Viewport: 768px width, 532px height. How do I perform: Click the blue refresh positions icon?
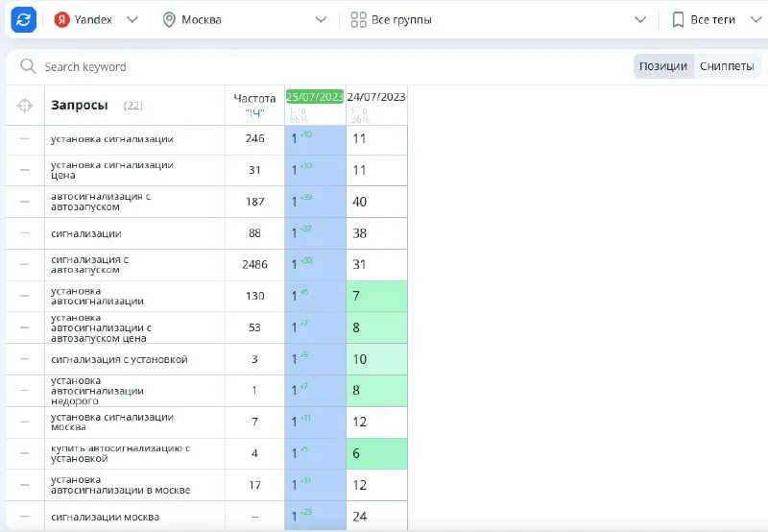tap(23, 19)
